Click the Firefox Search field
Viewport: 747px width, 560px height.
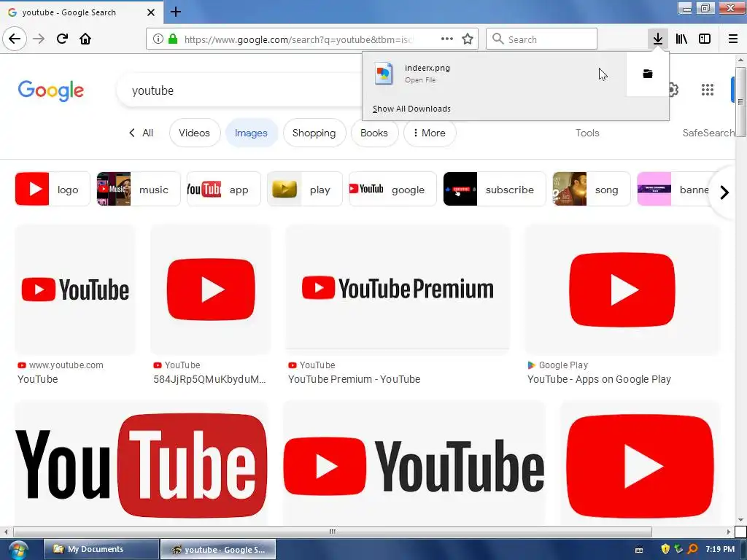point(542,39)
